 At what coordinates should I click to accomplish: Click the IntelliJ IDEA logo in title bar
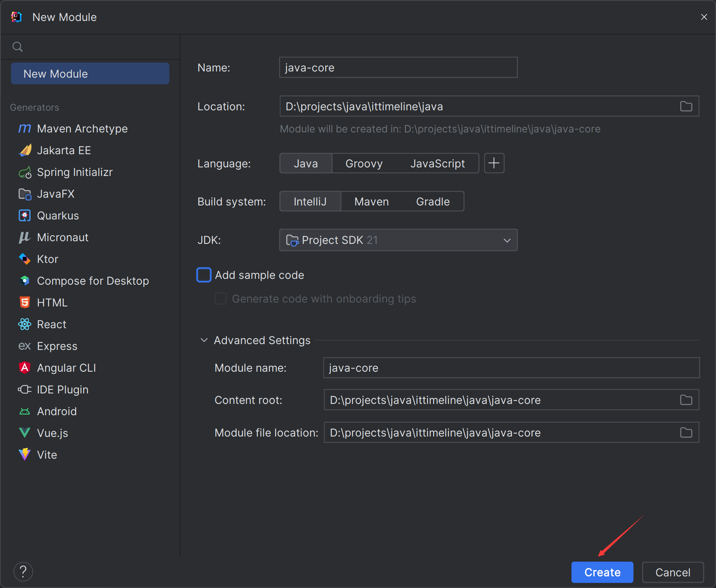point(17,17)
